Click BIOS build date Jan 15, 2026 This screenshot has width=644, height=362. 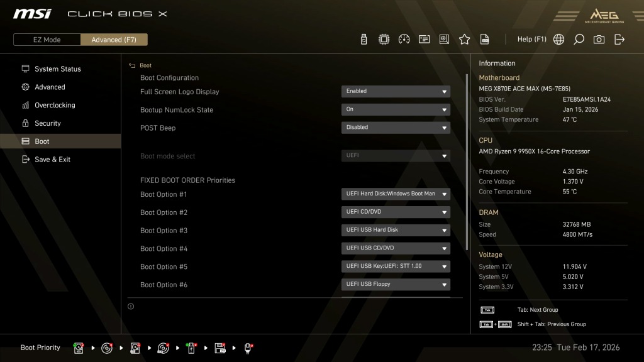click(x=580, y=109)
